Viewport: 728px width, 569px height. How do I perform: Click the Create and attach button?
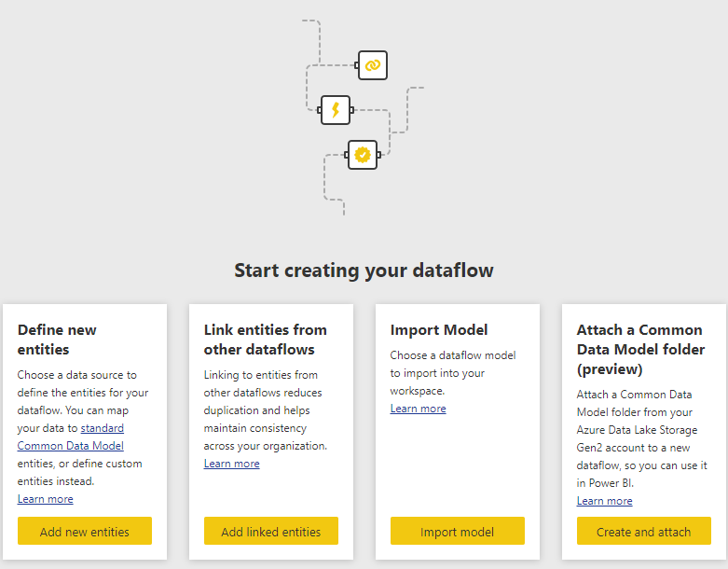[643, 532]
